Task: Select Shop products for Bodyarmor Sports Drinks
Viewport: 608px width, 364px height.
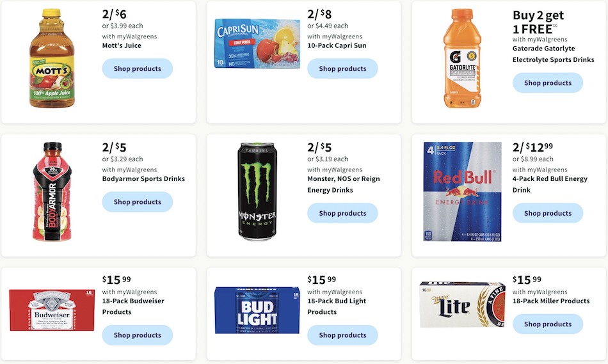Action: [x=137, y=202]
